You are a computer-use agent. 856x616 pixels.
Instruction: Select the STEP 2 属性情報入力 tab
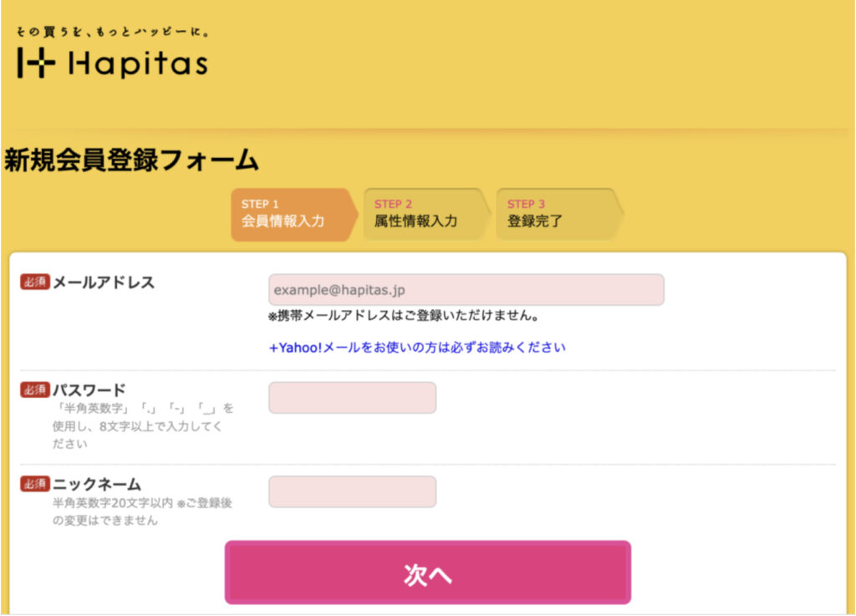422,214
